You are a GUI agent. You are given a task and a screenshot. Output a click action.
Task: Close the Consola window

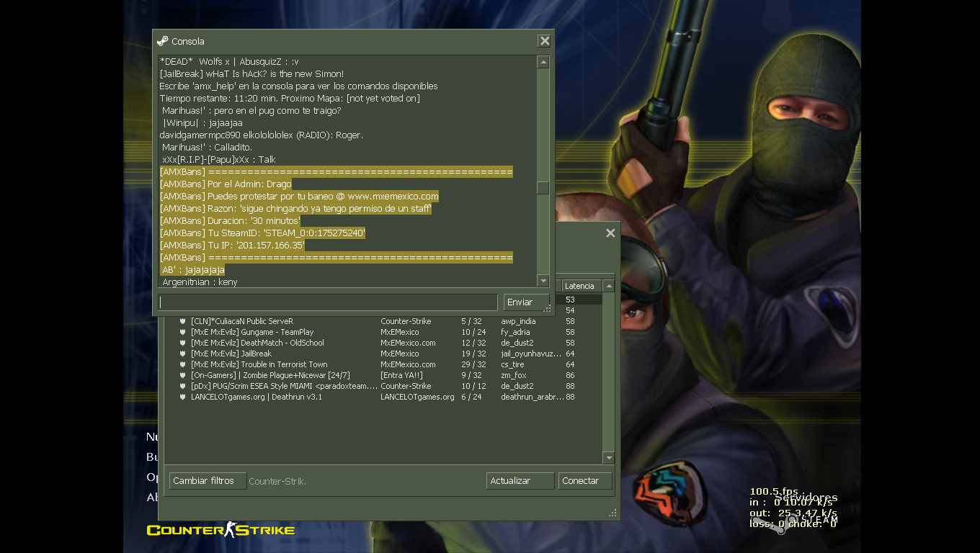[545, 41]
